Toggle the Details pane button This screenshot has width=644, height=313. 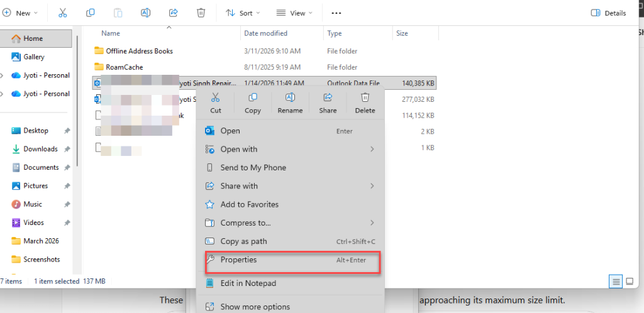click(x=608, y=13)
